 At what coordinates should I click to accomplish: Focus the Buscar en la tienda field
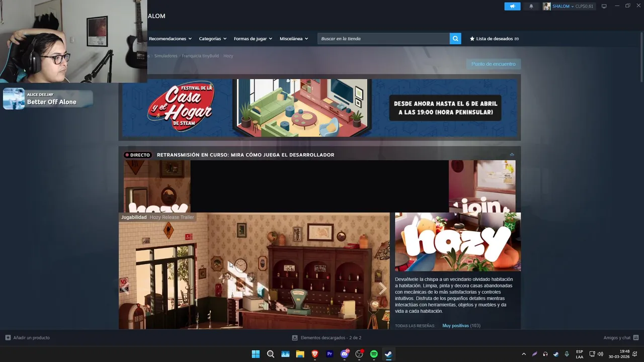(x=383, y=39)
